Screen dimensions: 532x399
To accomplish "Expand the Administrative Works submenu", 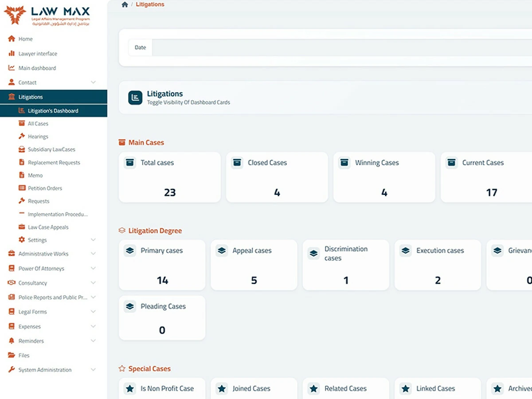I will 93,254.
